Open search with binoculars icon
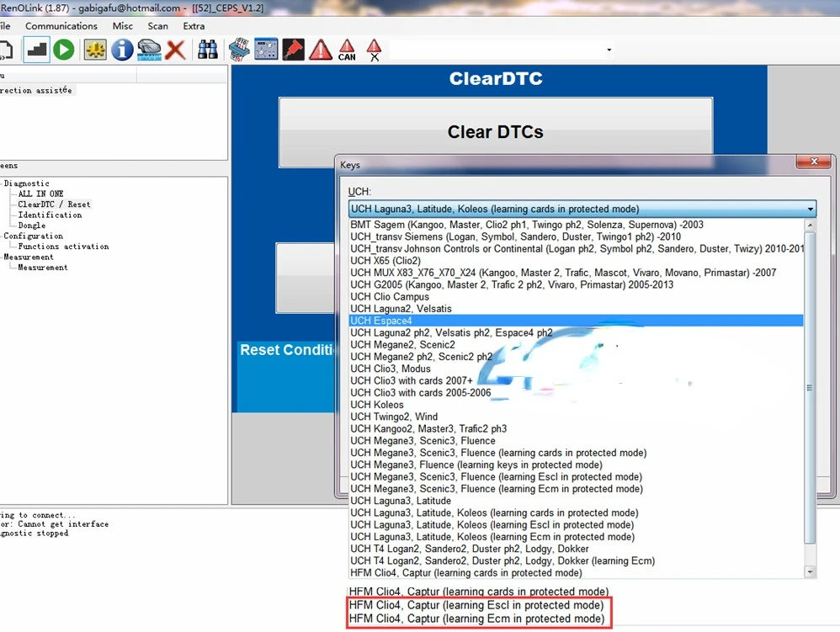The image size is (840, 632). [x=208, y=50]
